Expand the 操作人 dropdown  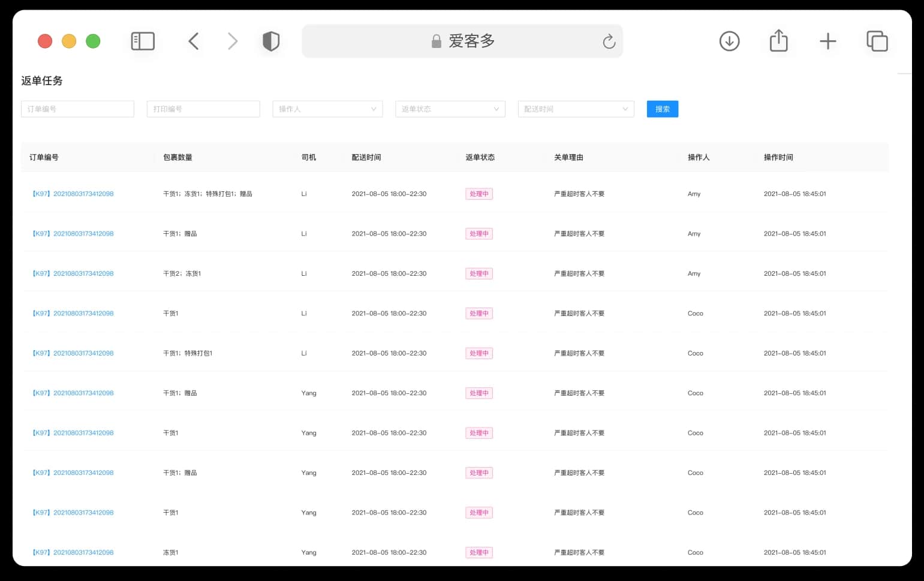coord(327,109)
